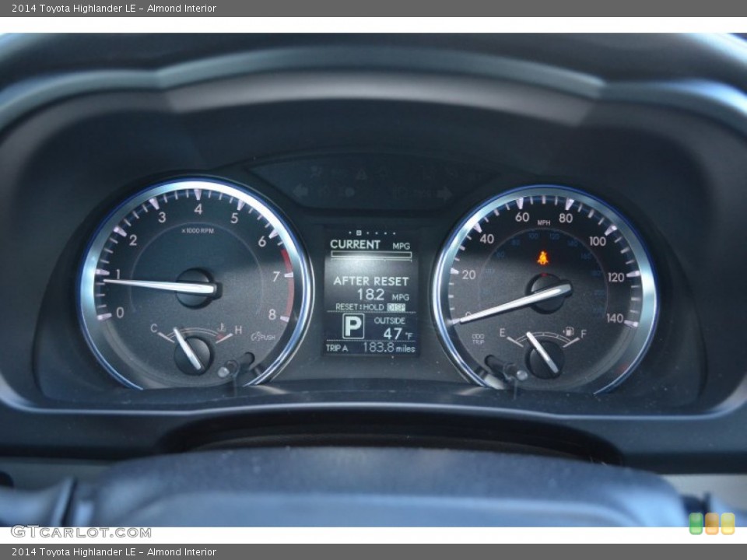Click the tachometer needle hub

point(196,288)
